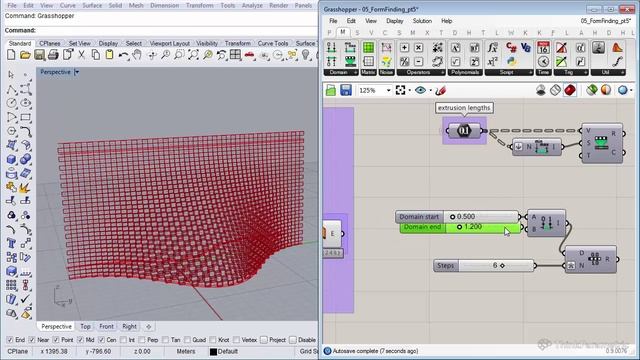Open the blue sphere preview dropdown arrow
Image resolution: width=640 pixels, height=360 pixels.
pos(631,90)
